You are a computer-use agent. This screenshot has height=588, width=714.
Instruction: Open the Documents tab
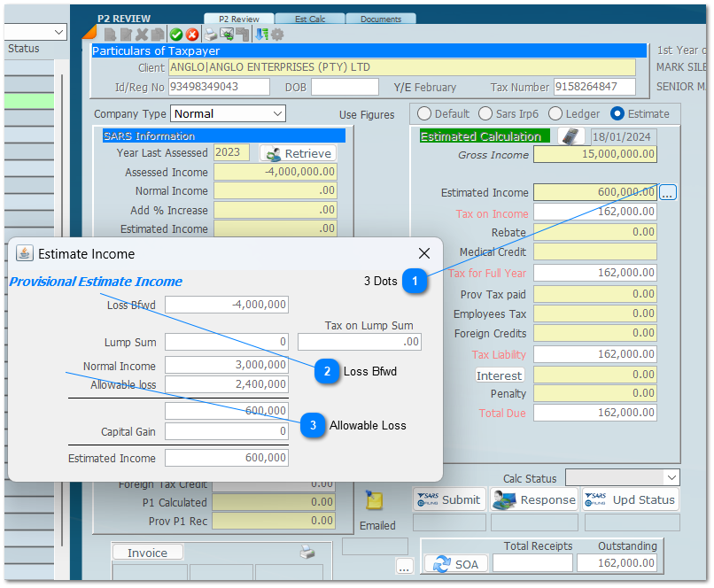click(x=380, y=19)
